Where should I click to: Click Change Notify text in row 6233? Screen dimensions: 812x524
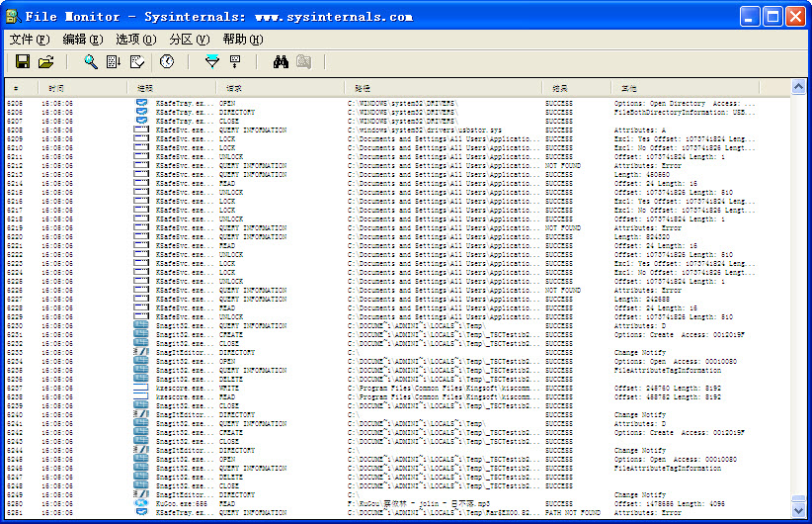pos(639,352)
